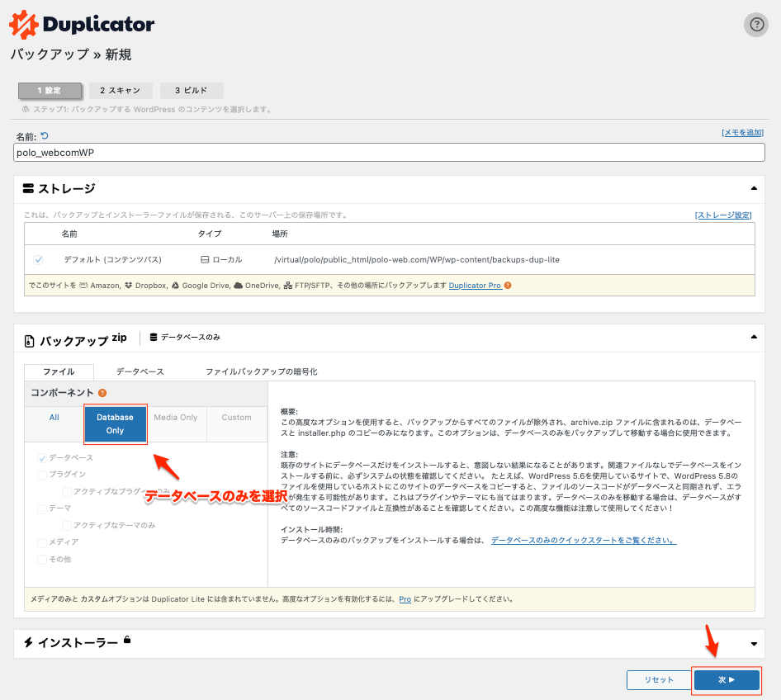
Task: Click the storage server icon beside ストレージ
Action: pyautogui.click(x=28, y=189)
